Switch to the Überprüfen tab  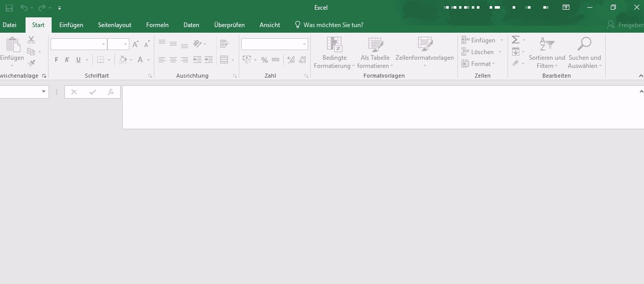click(229, 25)
